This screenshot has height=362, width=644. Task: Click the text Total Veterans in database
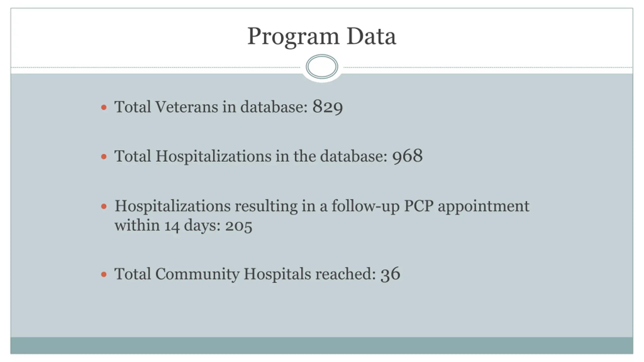[211, 107]
